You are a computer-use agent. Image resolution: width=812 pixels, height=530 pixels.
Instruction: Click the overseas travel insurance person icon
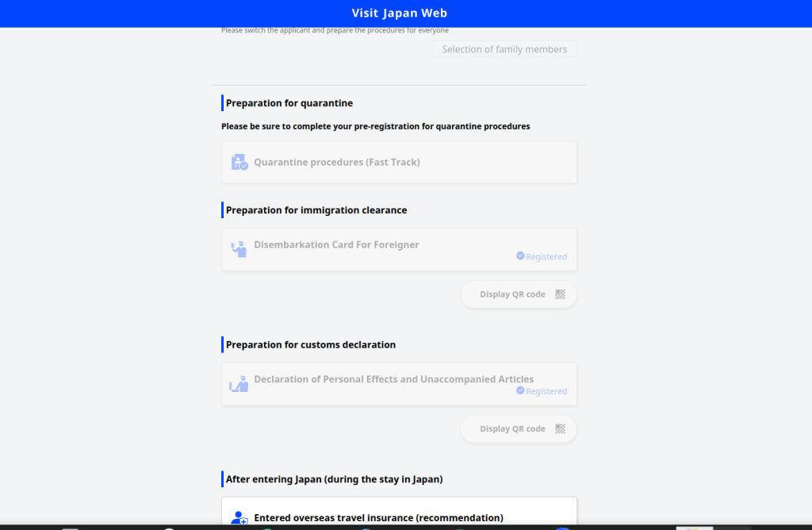point(239,518)
